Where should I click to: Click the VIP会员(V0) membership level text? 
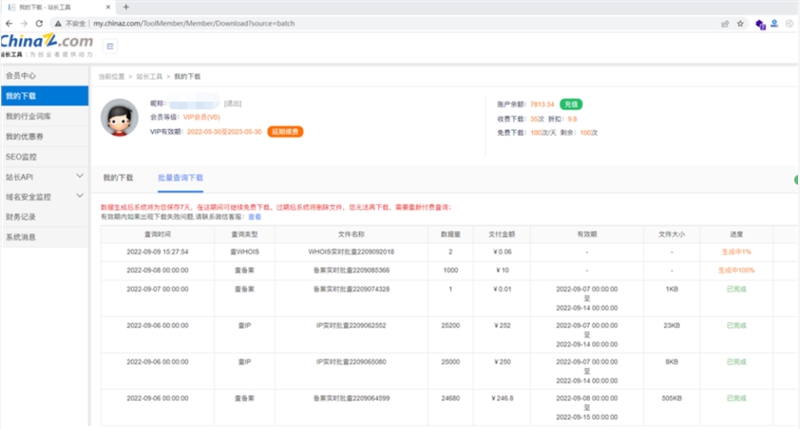click(x=202, y=117)
